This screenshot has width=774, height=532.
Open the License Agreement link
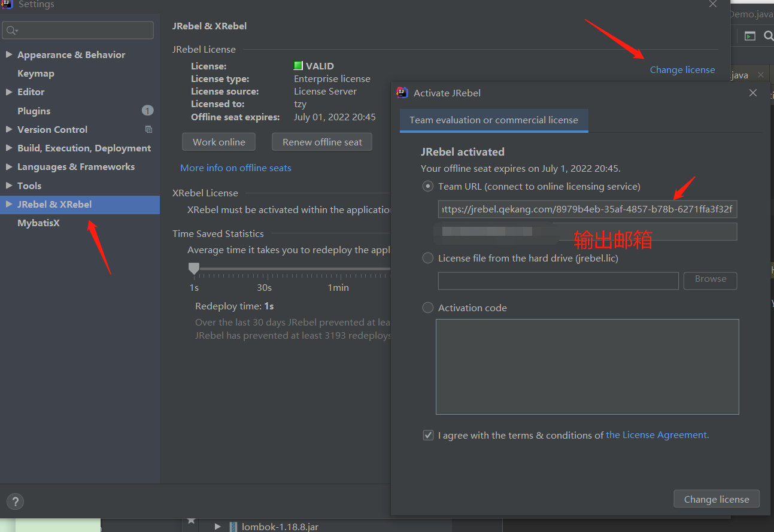tap(657, 435)
